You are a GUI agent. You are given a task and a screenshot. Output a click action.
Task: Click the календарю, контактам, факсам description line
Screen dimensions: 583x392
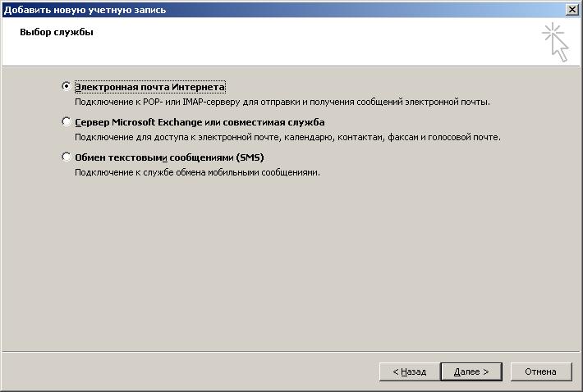287,137
